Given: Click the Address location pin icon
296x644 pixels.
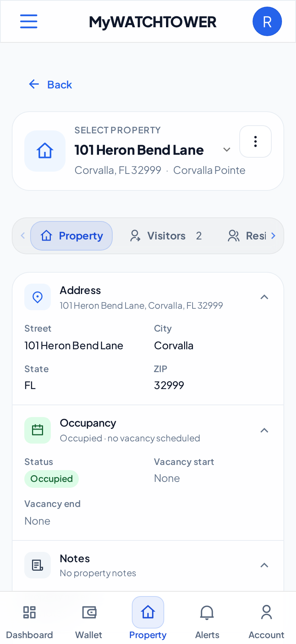Looking at the screenshot, I should pos(38,297).
